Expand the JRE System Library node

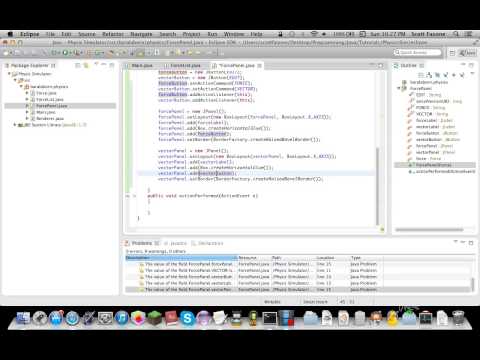pyautogui.click(x=15, y=125)
